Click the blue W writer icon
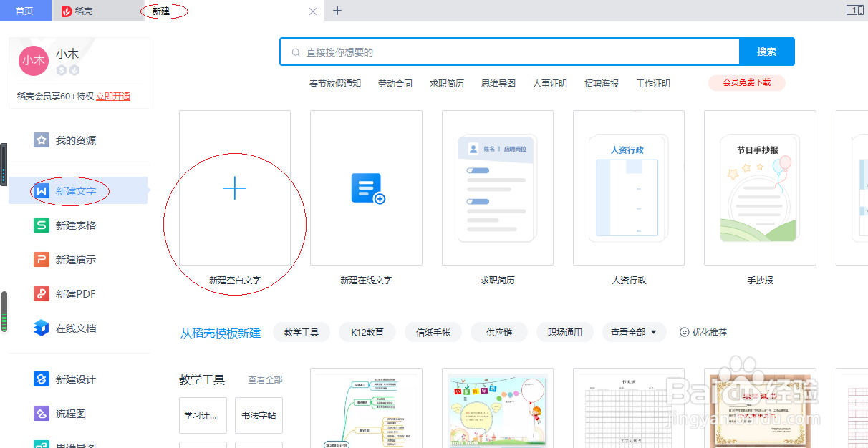The image size is (868, 448). pos(42,191)
